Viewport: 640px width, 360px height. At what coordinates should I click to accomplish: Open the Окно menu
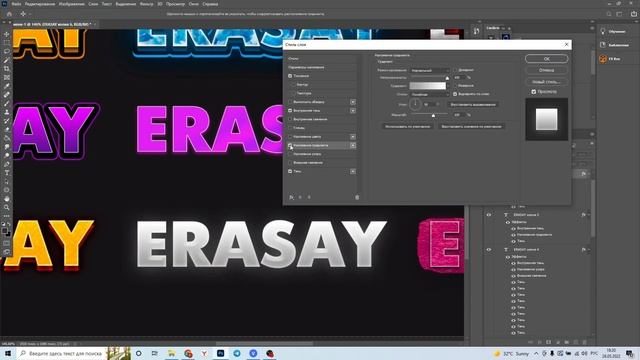click(x=193, y=4)
